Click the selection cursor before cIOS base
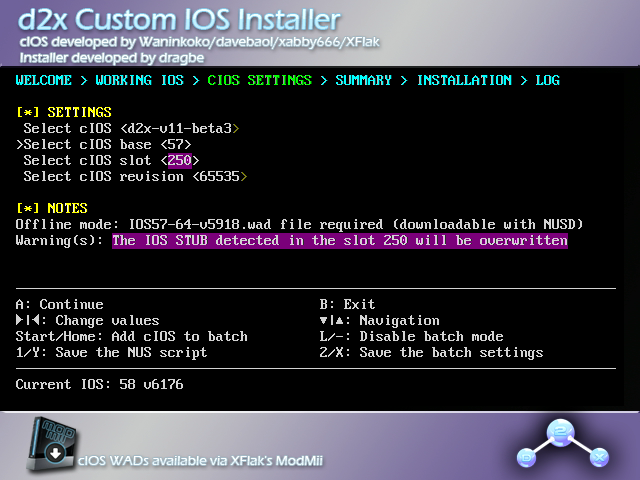Viewport: 640px width, 480px height. tap(19, 144)
